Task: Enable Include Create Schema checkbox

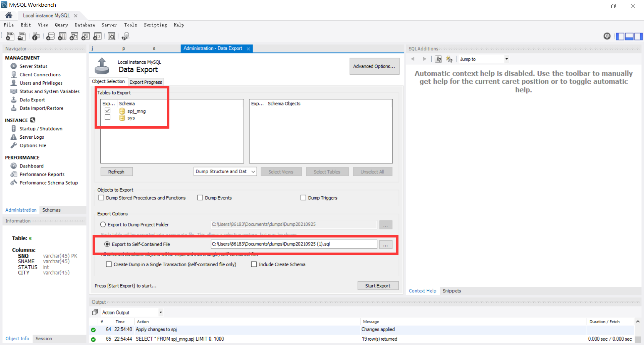Action: [254, 264]
